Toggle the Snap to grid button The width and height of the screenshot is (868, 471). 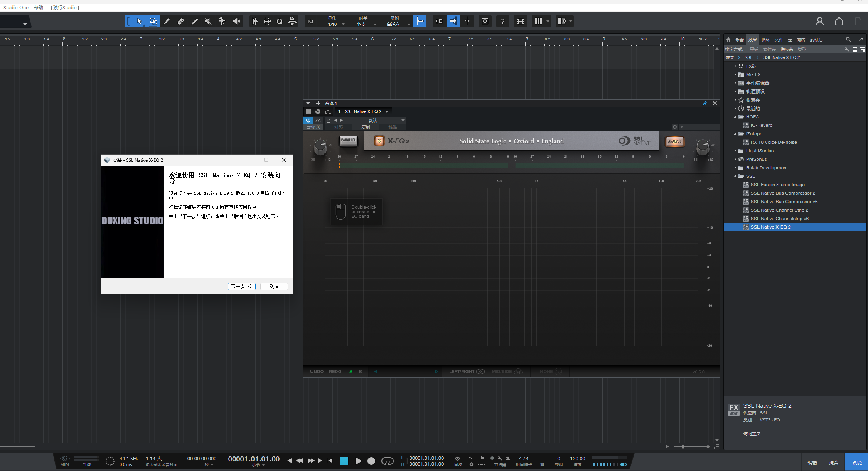click(x=420, y=21)
